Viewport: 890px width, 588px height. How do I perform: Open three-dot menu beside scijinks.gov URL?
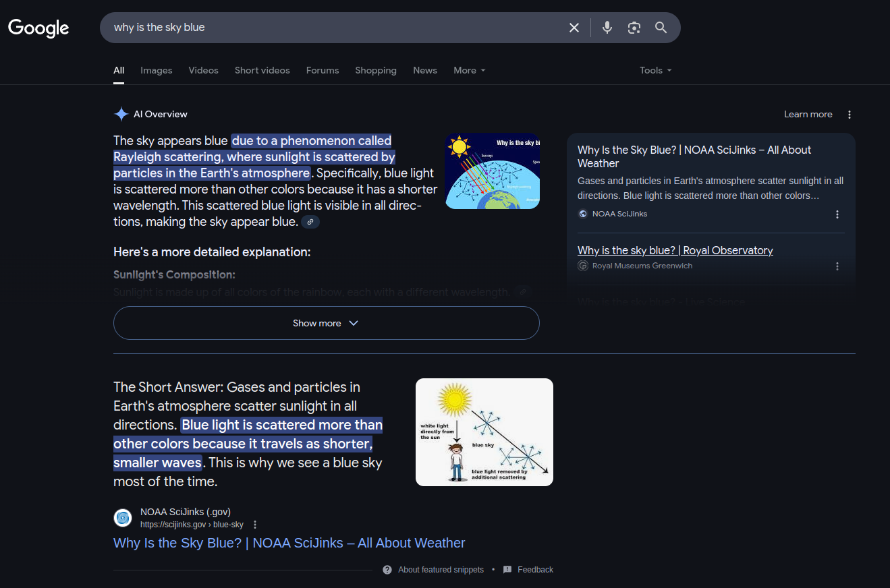pyautogui.click(x=255, y=525)
